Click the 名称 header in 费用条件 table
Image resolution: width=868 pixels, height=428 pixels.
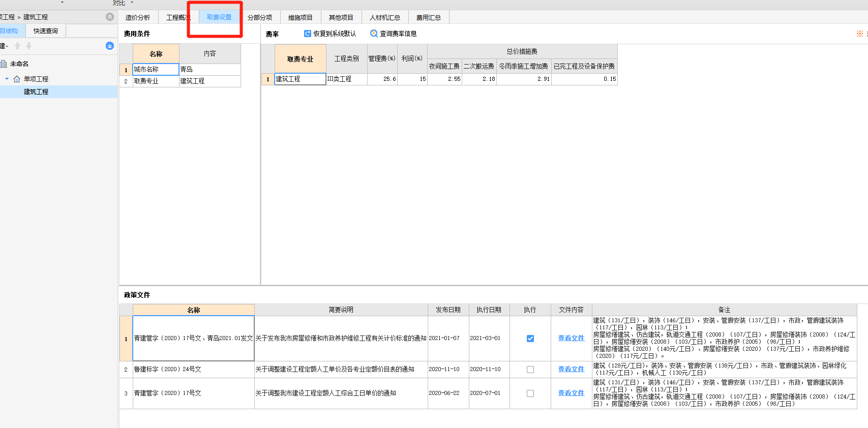point(156,54)
